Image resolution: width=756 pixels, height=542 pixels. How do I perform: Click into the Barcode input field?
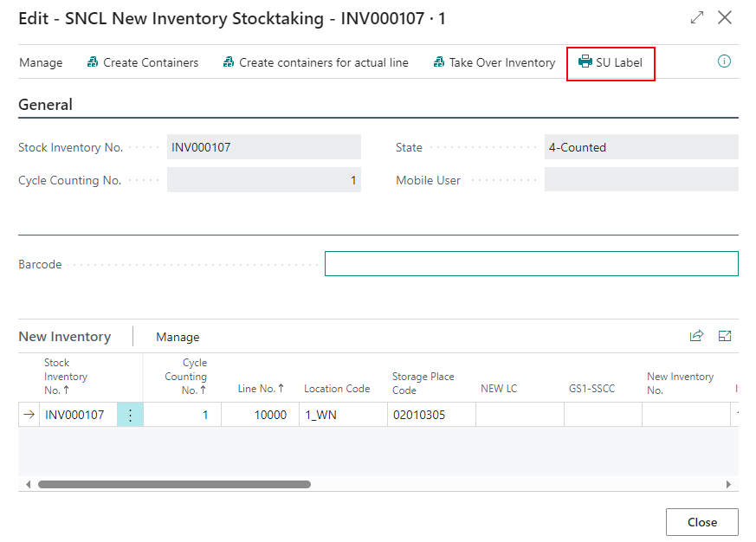coord(531,264)
